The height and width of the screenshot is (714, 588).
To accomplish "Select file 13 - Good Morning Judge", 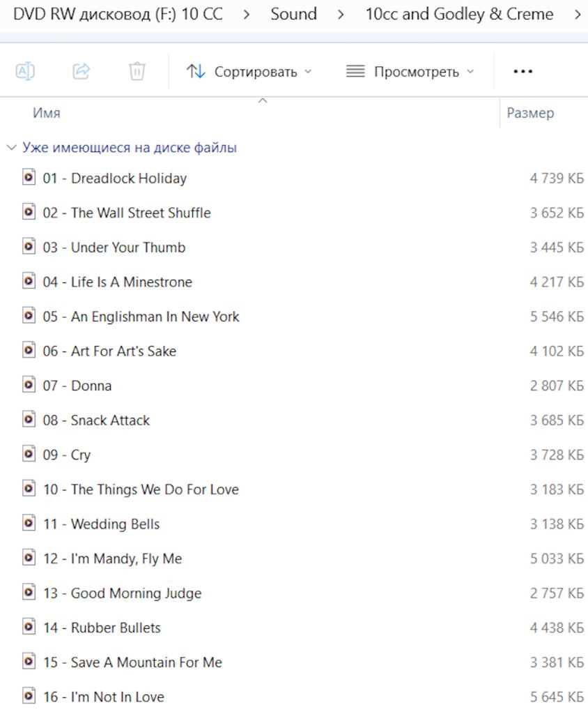I will (x=122, y=593).
